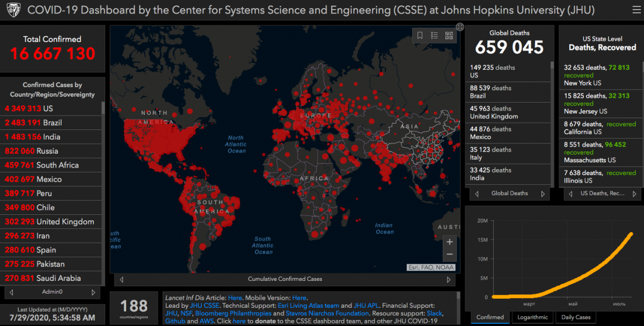
Task: Select Peru in confirmed cases list
Action: 52,193
